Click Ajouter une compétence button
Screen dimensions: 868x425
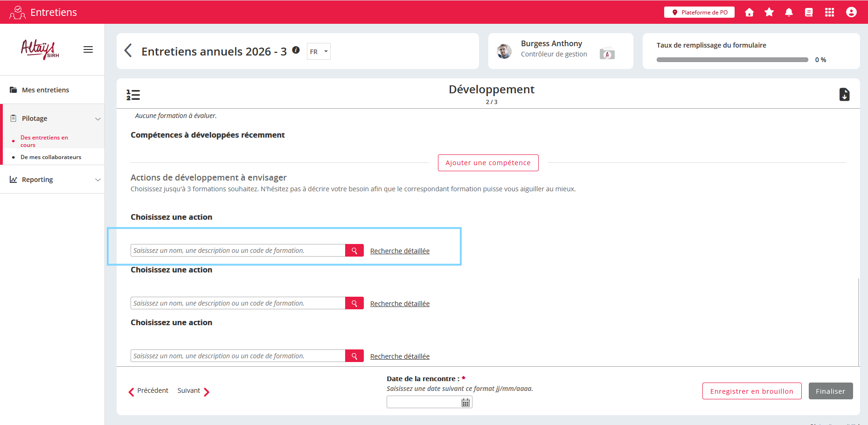point(488,163)
